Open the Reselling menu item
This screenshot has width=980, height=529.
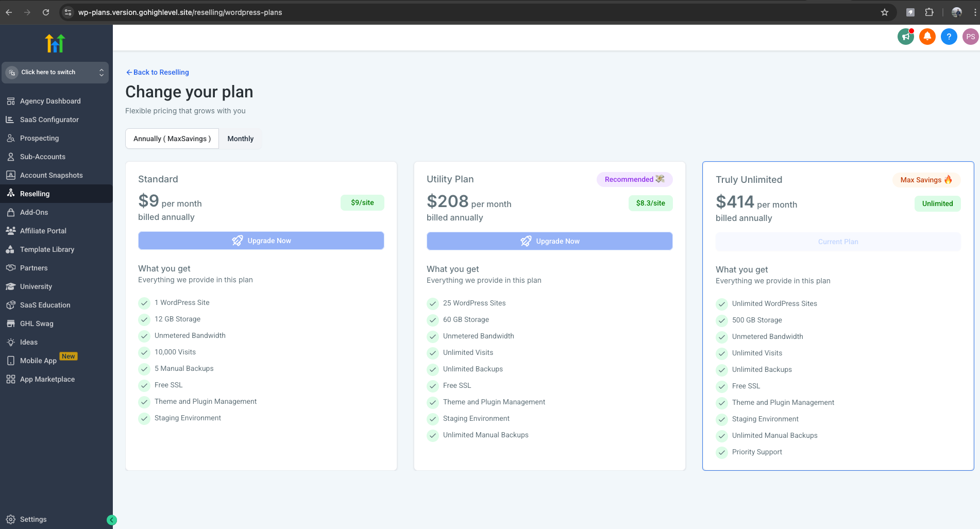pos(35,194)
